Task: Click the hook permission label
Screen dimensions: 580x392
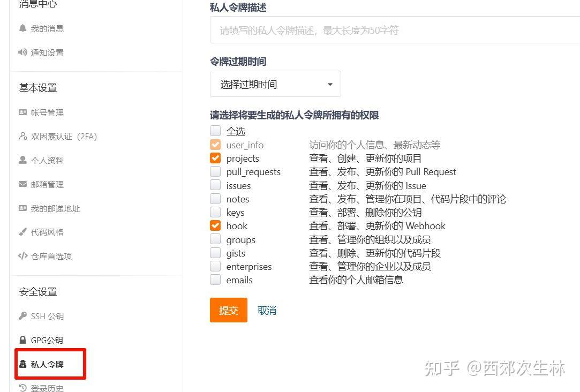Action: coord(237,225)
